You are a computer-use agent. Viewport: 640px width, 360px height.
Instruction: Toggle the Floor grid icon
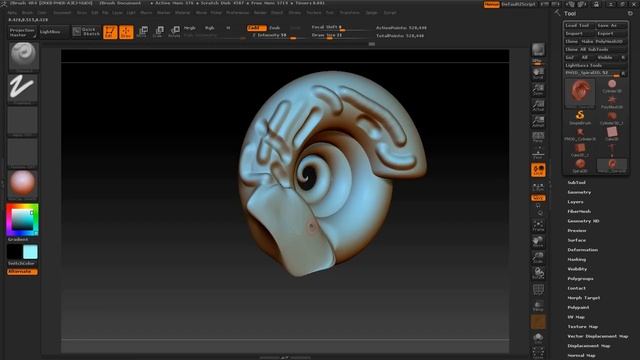coord(538,154)
